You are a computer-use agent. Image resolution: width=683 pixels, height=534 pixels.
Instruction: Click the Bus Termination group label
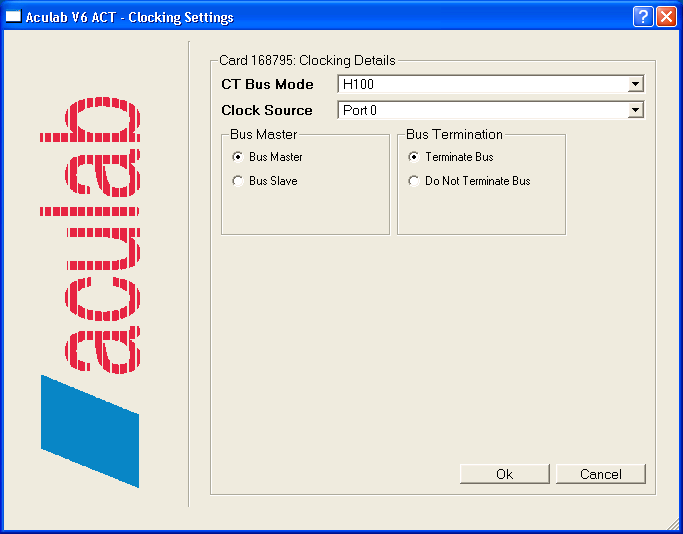[x=454, y=134]
